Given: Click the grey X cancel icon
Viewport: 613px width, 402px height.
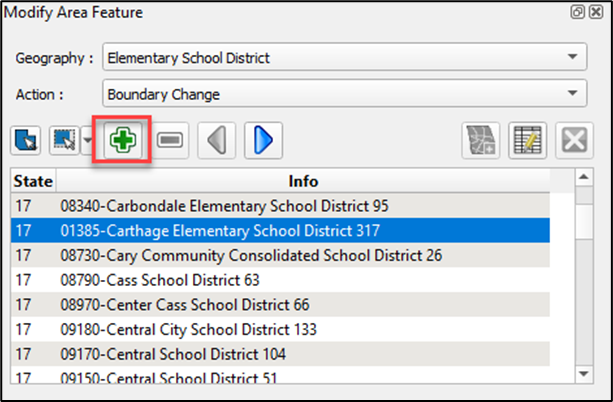Looking at the screenshot, I should [x=573, y=142].
